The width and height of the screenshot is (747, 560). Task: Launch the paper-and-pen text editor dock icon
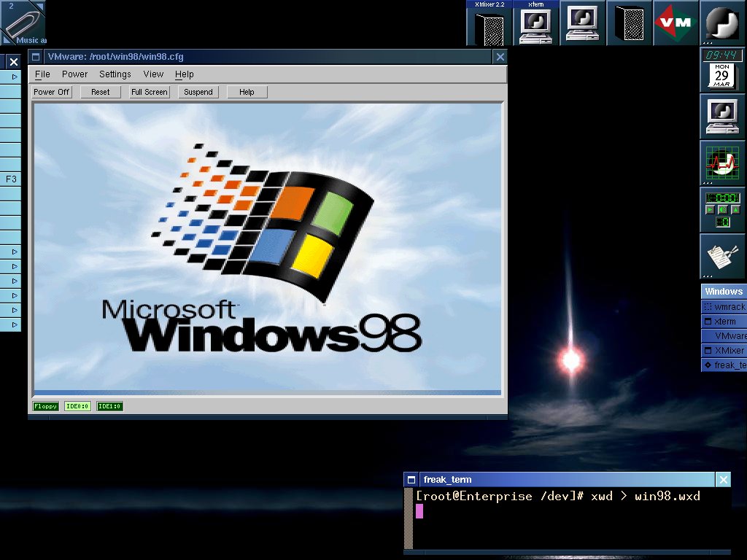(x=722, y=256)
